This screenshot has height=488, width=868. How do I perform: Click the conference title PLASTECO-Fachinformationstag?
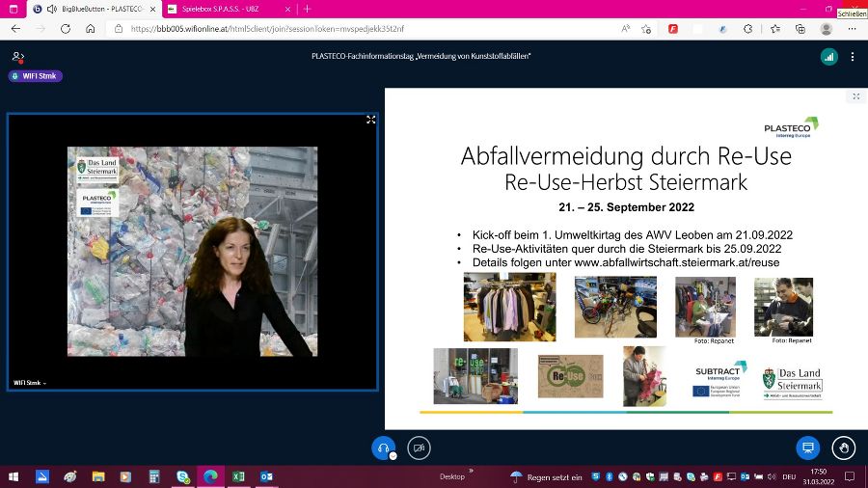tap(421, 56)
